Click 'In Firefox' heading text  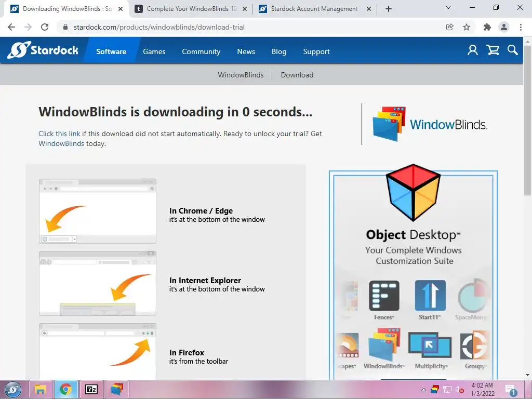pos(187,353)
